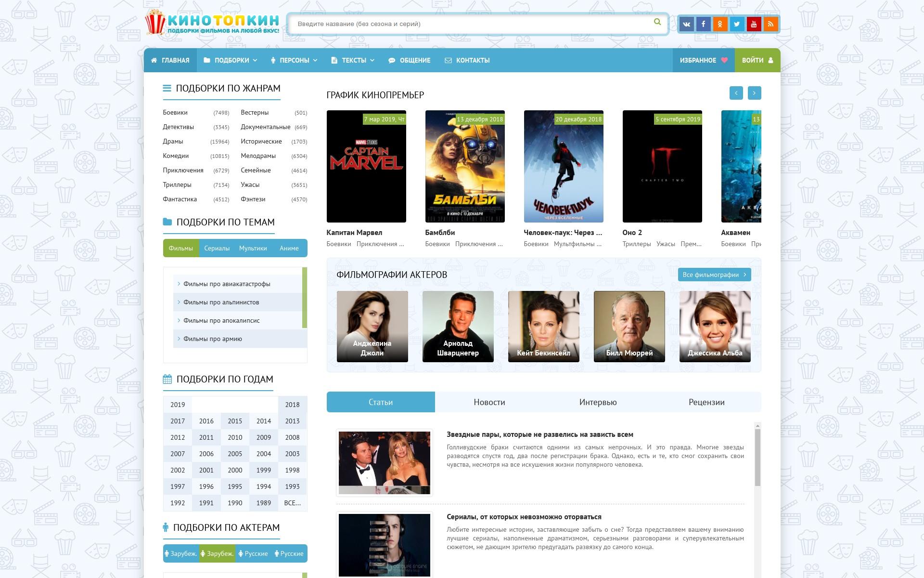Switch to the Сериалы themes tab
This screenshot has height=578, width=924.
click(x=217, y=248)
